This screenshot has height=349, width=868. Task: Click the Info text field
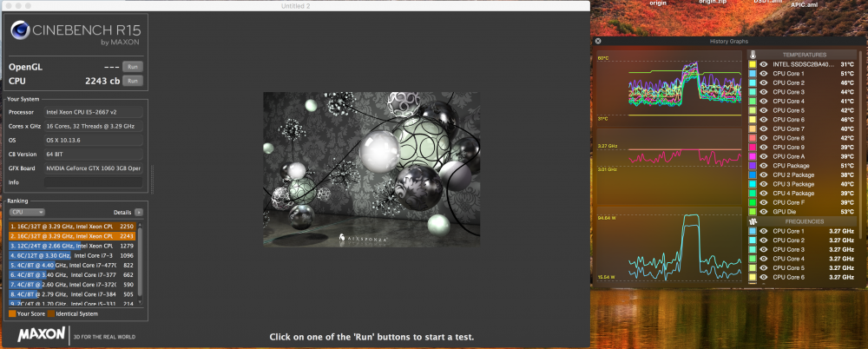[93, 182]
